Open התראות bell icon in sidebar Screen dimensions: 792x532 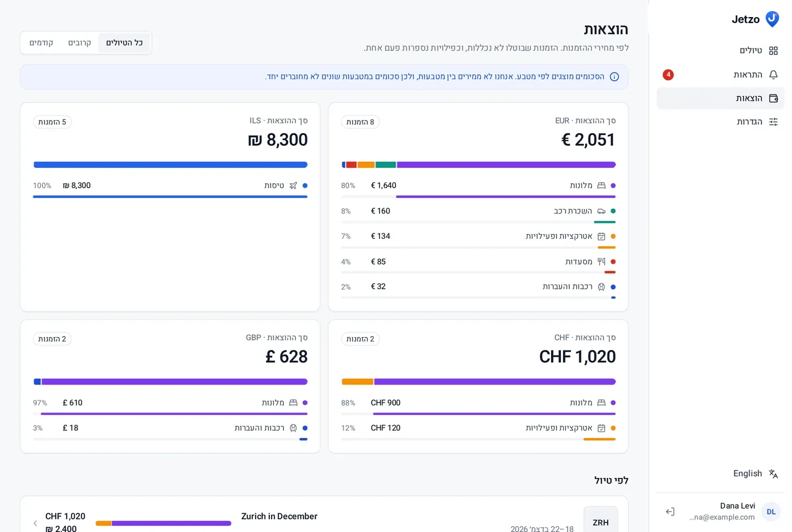pos(773,75)
